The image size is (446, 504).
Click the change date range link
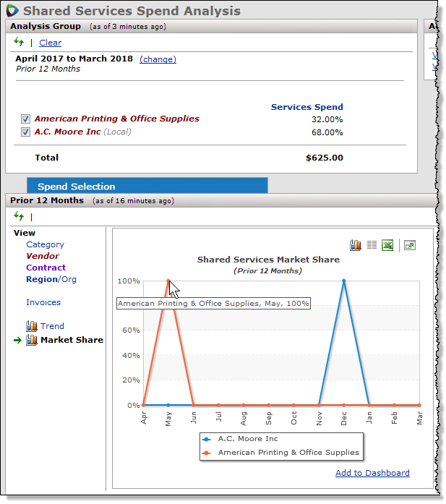158,59
